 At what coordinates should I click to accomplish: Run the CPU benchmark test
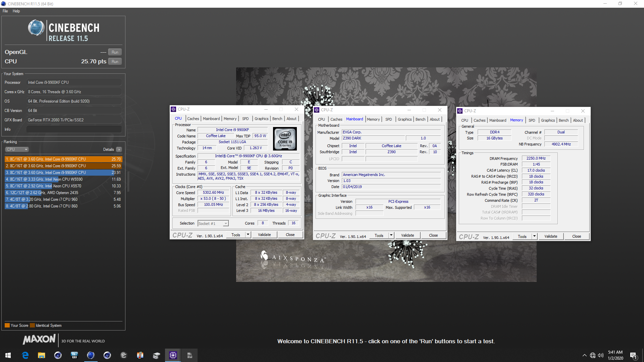pyautogui.click(x=115, y=62)
